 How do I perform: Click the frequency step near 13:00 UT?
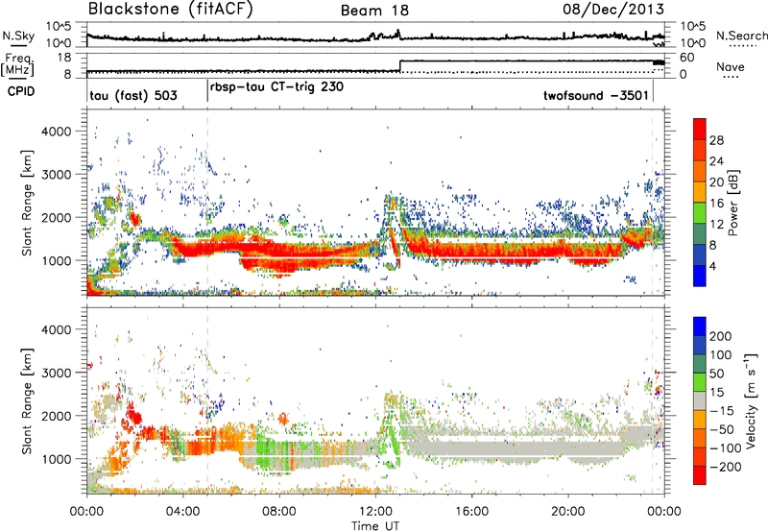point(400,65)
